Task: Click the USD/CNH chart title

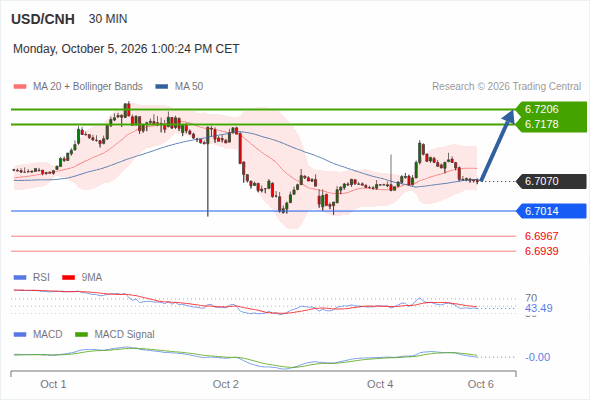Action: [x=43, y=19]
